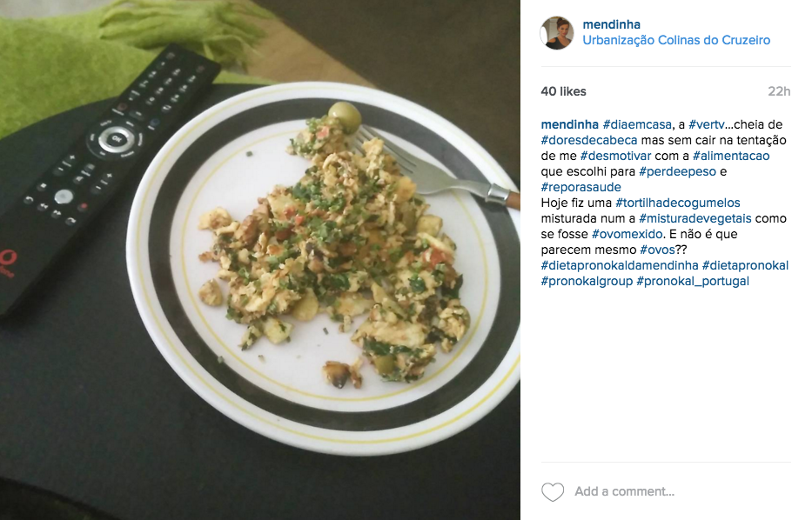Click the 22h post timestamp

(779, 91)
